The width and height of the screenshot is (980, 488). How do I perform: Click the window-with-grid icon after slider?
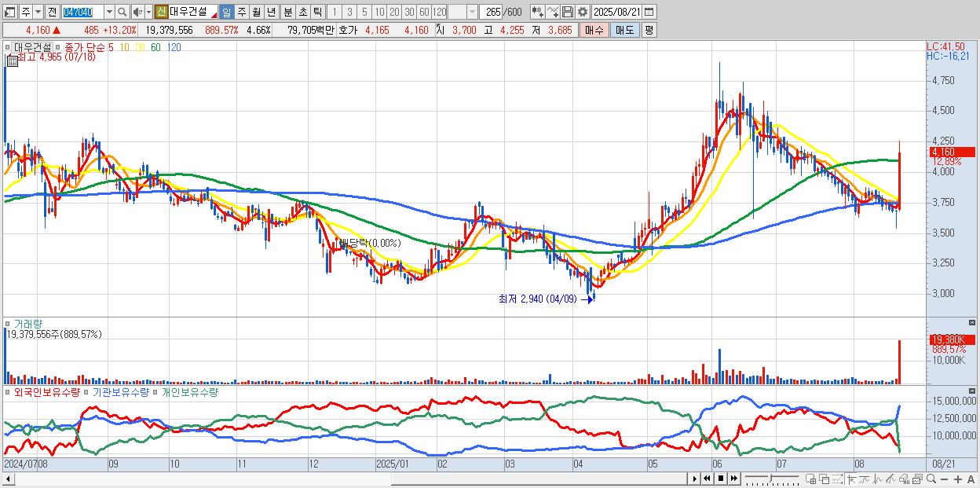tap(811, 479)
